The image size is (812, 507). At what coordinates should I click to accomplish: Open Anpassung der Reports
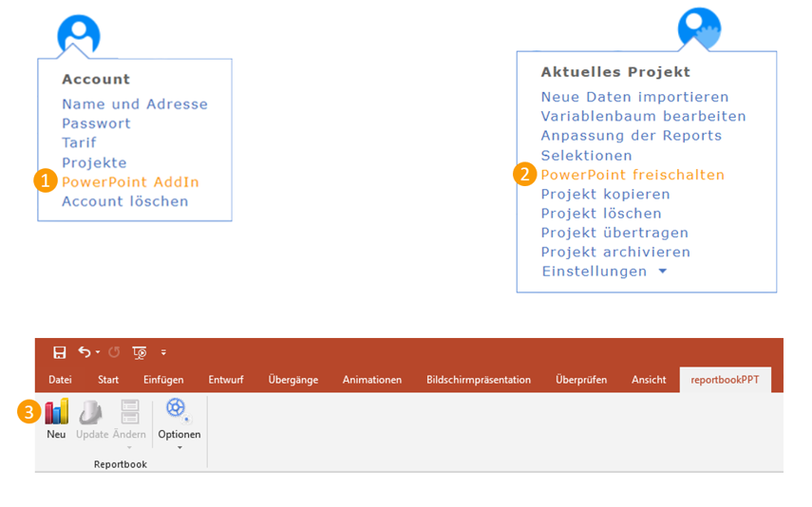tap(632, 136)
